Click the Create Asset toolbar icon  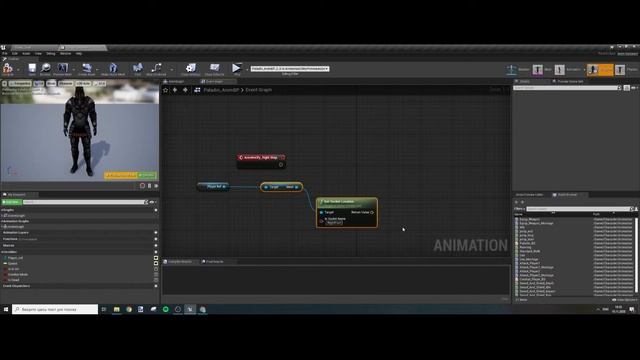(87, 68)
